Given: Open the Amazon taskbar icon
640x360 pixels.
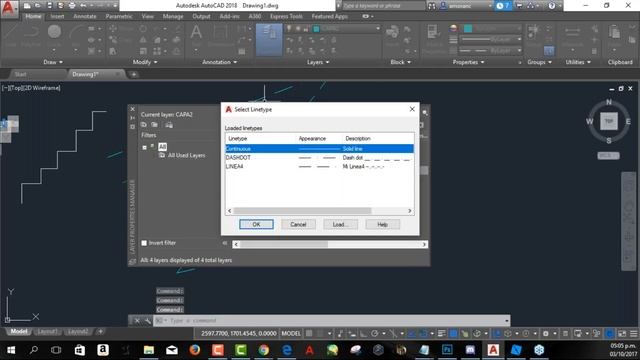Looking at the screenshot, I should tap(103, 350).
